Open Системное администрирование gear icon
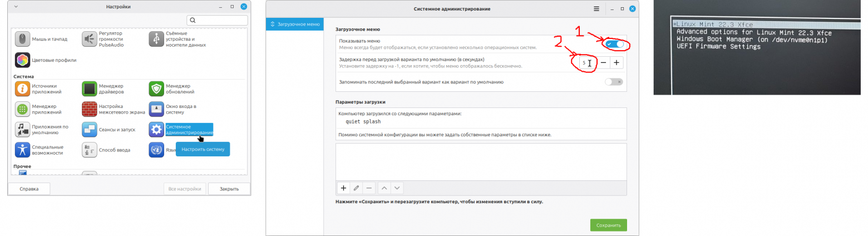 [x=156, y=129]
